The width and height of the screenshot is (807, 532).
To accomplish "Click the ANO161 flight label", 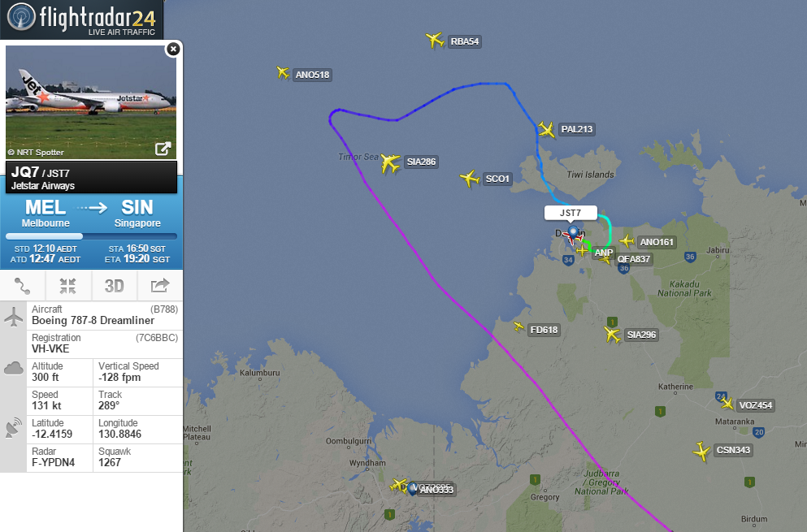I will (657, 242).
